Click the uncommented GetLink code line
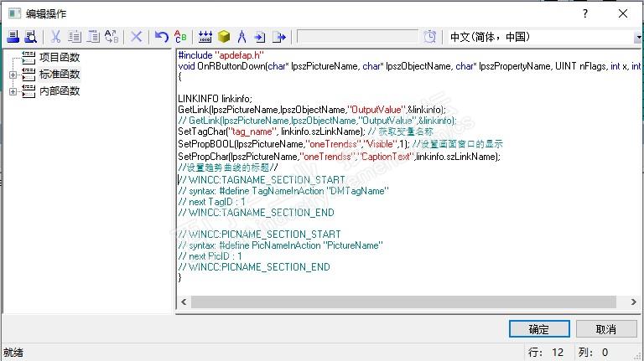The height and width of the screenshot is (361, 644). pyautogui.click(x=312, y=110)
